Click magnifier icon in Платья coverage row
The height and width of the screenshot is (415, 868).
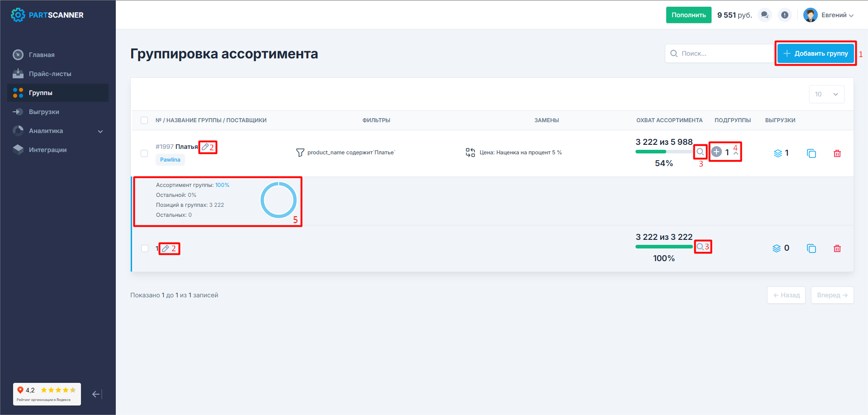click(x=700, y=152)
